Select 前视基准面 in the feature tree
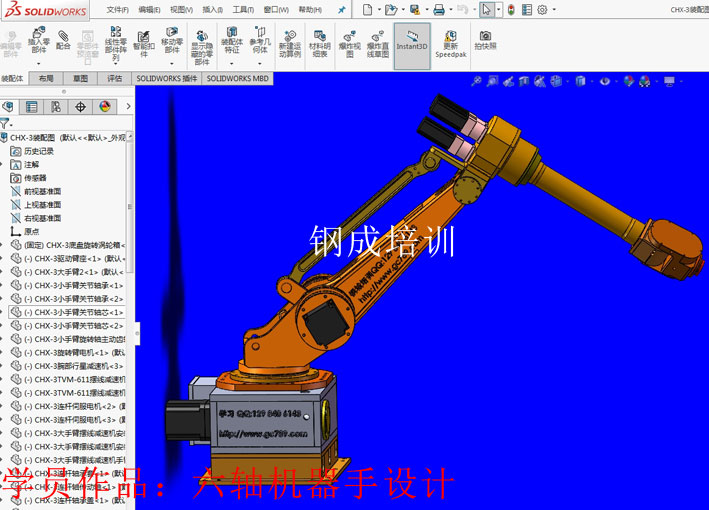The width and height of the screenshot is (709, 510). point(42,190)
